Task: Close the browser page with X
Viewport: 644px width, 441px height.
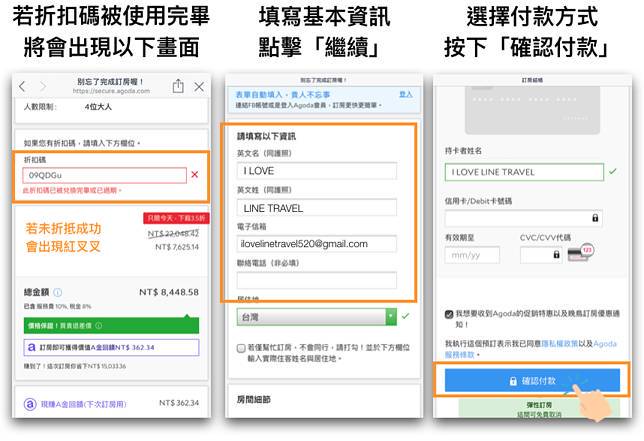Action: tap(199, 87)
